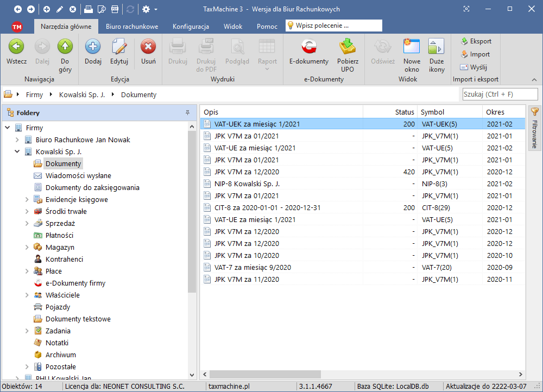Click the Pobierz UPO icon
This screenshot has width=543, height=392.
pos(348,48)
